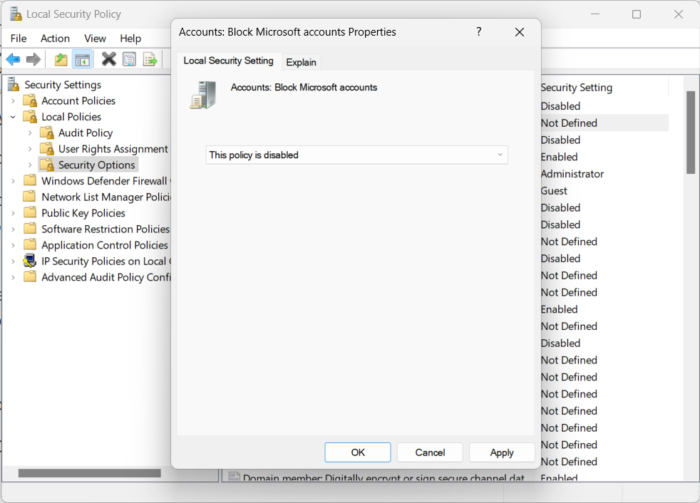This screenshot has width=700, height=503.
Task: Click Apply in the Properties dialog
Action: [x=502, y=453]
